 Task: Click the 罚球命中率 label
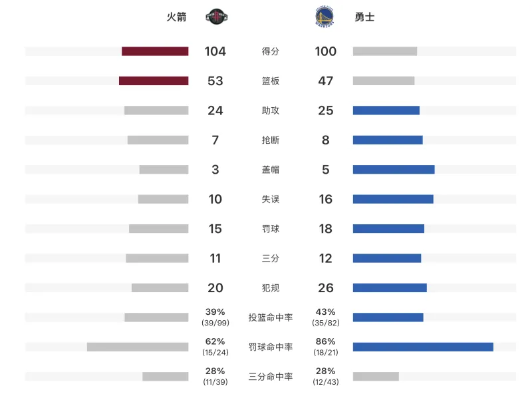point(271,347)
